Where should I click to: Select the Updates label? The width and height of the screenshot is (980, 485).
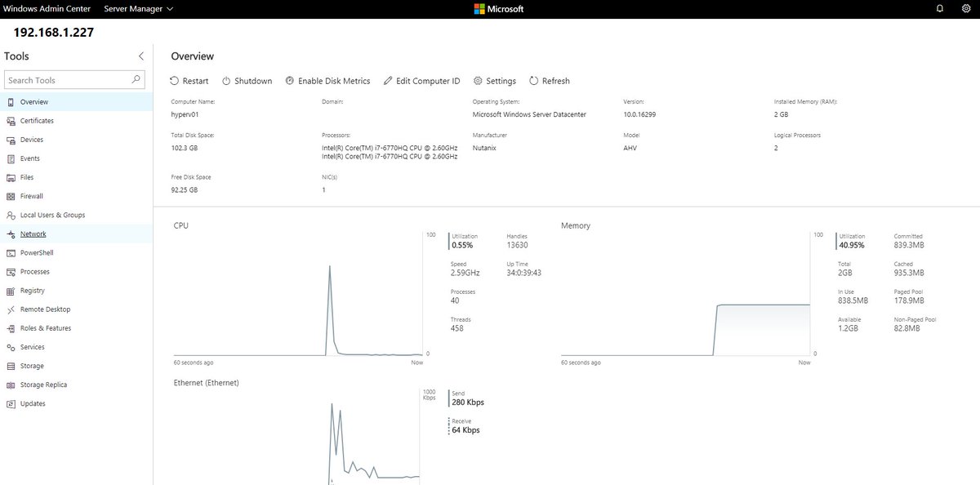click(33, 403)
